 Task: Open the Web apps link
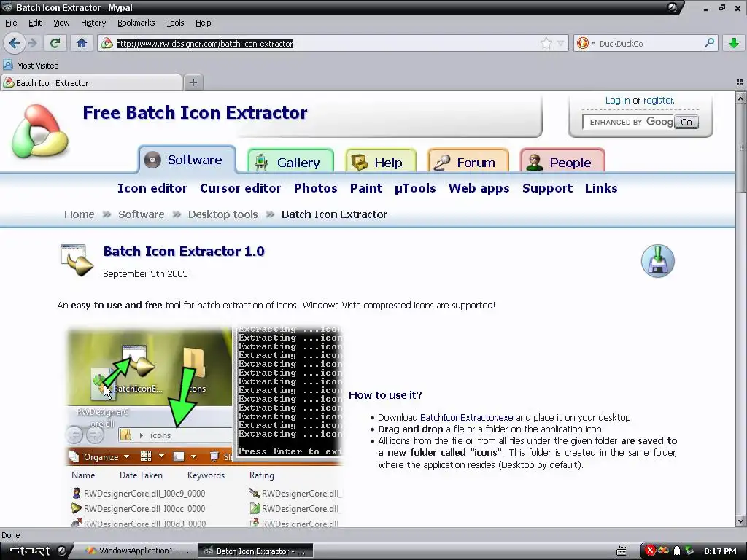click(479, 189)
